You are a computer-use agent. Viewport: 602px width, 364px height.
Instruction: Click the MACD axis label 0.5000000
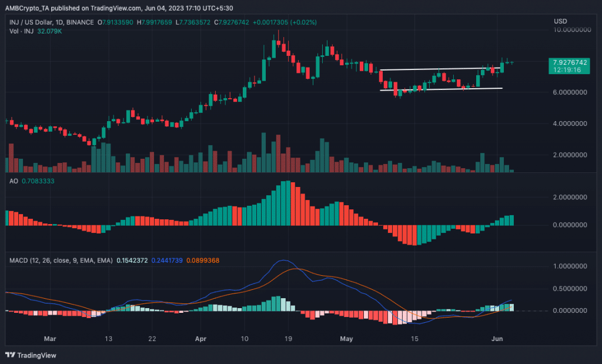570,288
